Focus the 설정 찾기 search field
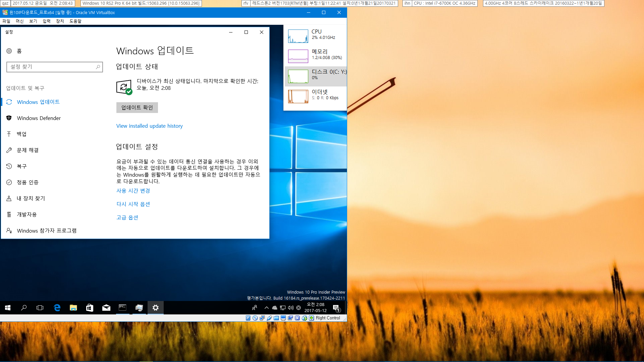Viewport: 644px width, 362px height. pos(55,67)
